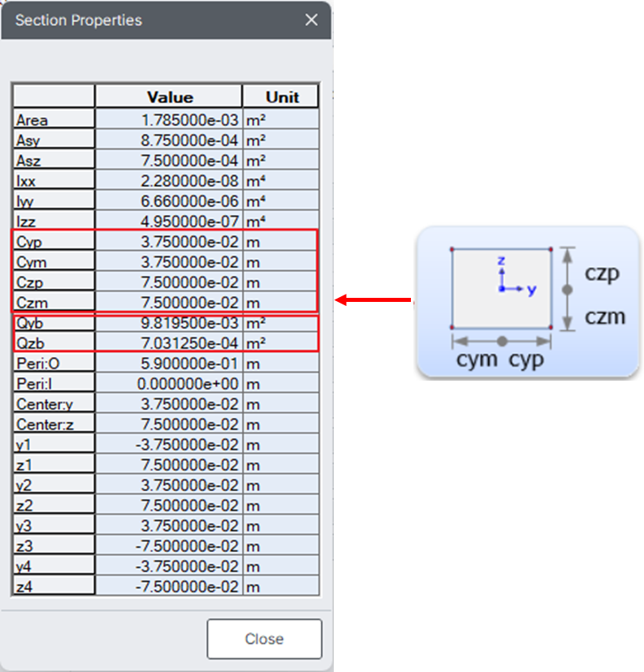The width and height of the screenshot is (644, 672).
Task: Click the Center:z row label
Action: (54, 424)
